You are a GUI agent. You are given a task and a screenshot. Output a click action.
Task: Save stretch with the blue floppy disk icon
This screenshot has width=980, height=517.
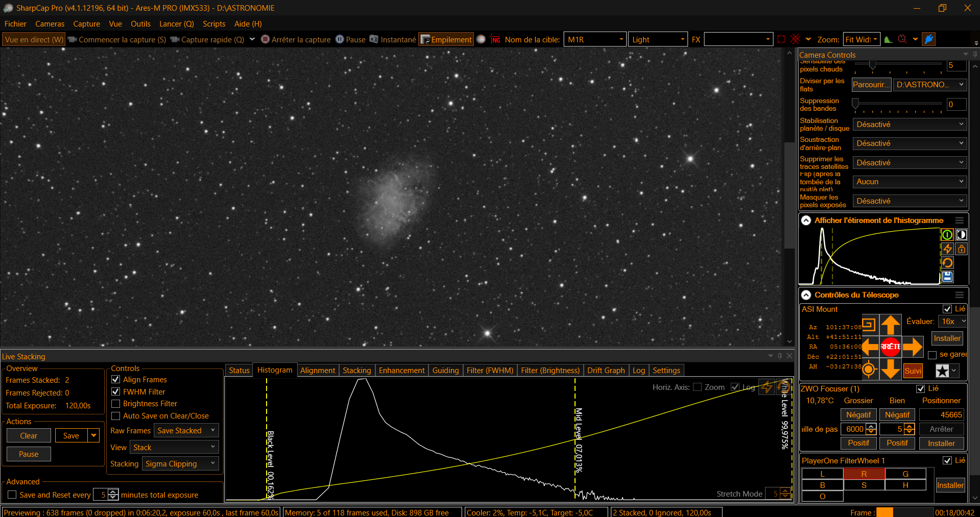point(947,277)
